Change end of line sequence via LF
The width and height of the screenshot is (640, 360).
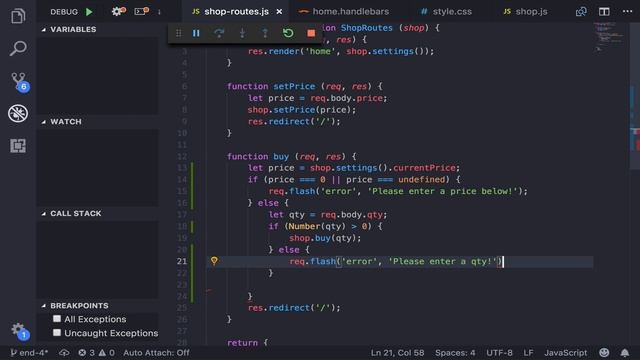coord(528,352)
